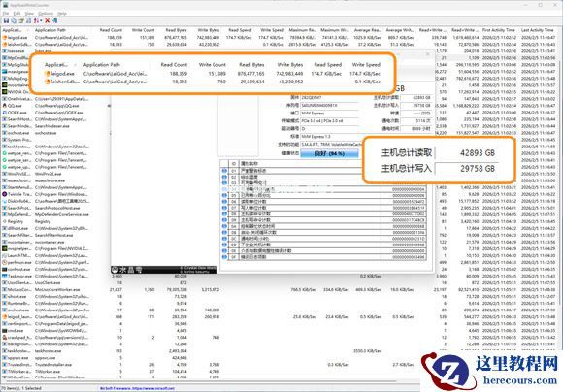Viewport: 563px width, 392px height.
Task: Select the cmd.exe process icon
Action: pyautogui.click(x=5, y=330)
